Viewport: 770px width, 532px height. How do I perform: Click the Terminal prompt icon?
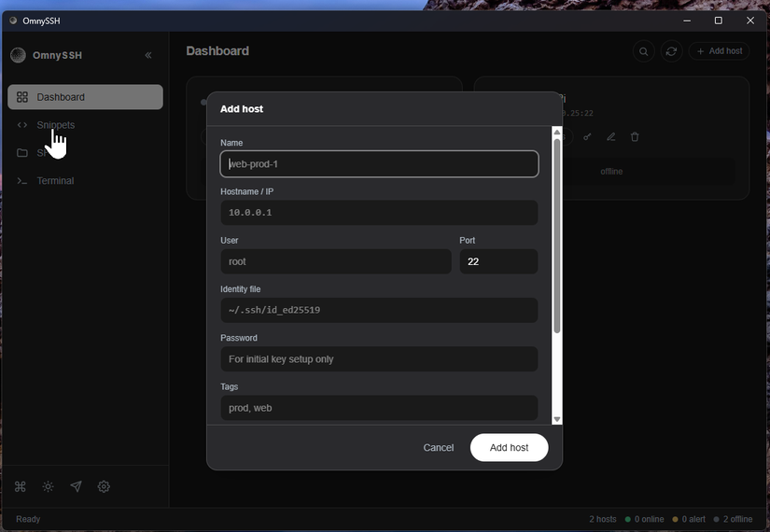22,181
